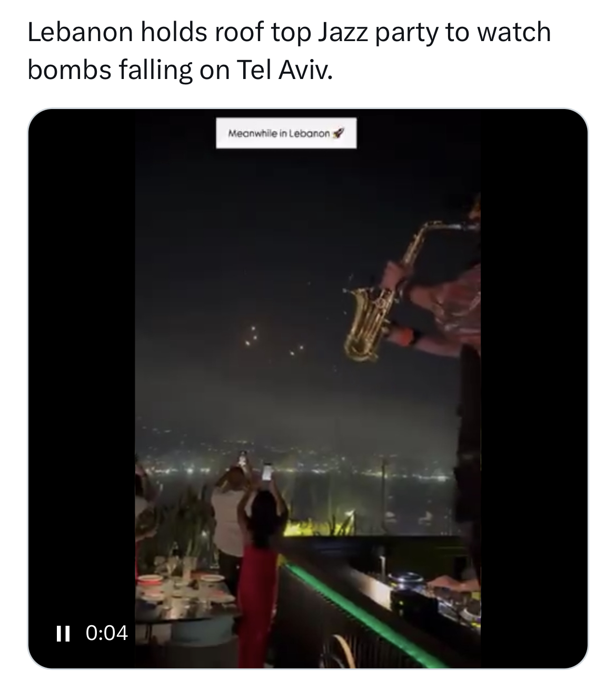Click the words 'bombs falling on Tel Aviv'
The width and height of the screenshot is (616, 680).
[180, 70]
